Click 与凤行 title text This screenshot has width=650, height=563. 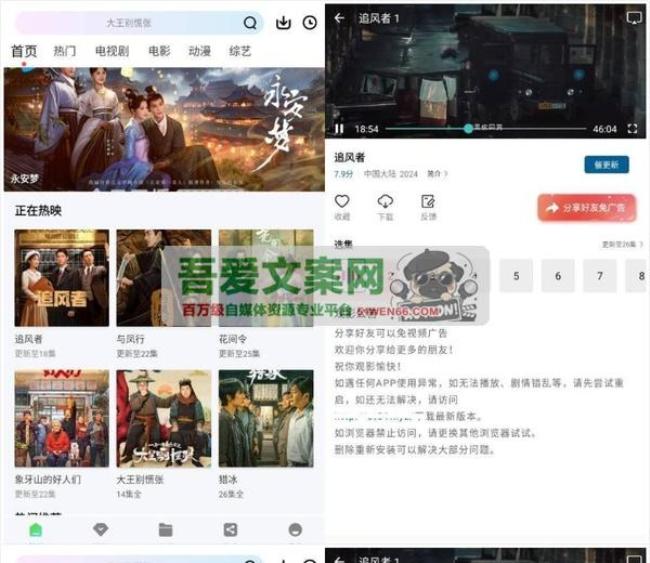coord(131,339)
